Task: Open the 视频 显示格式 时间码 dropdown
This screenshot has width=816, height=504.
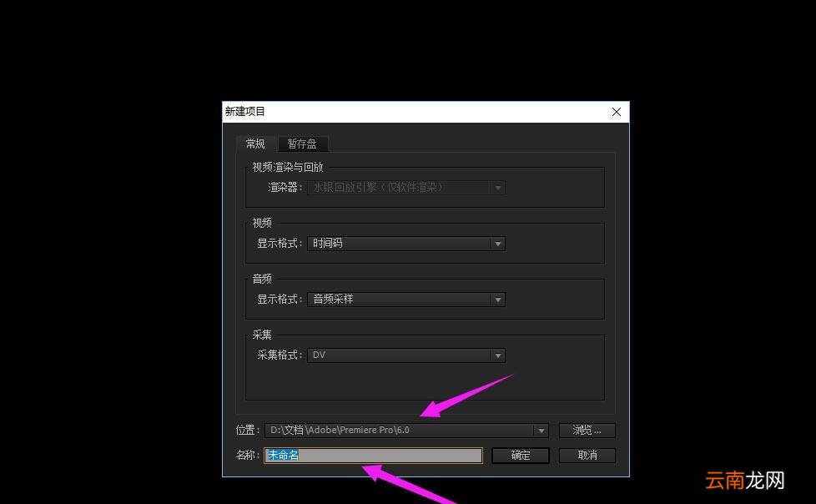Action: [x=406, y=243]
